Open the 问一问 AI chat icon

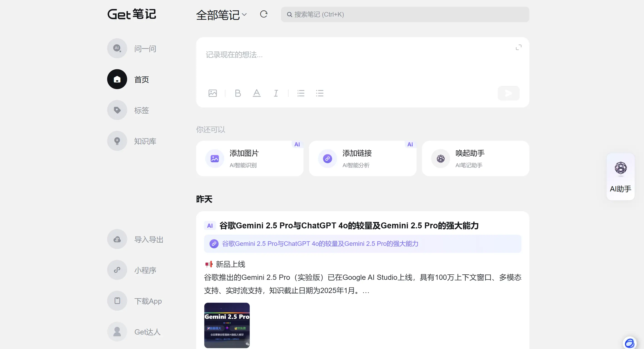117,48
